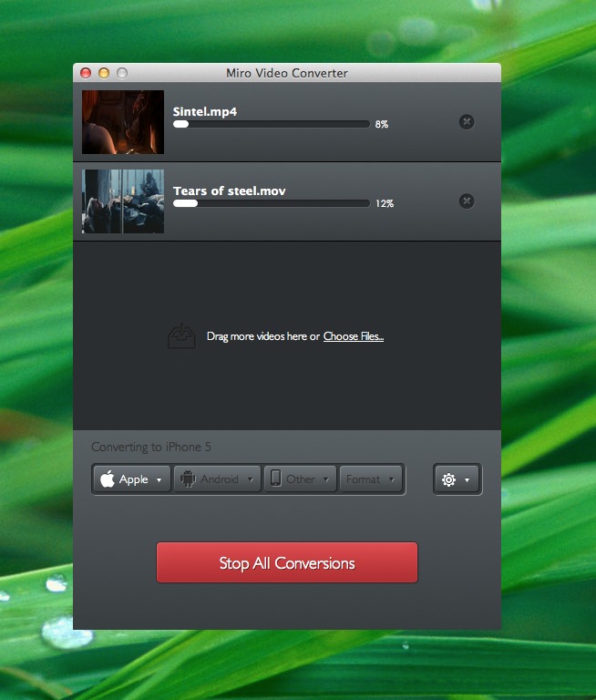
Task: Click the Tears of steel.mov progress bar
Action: point(272,203)
